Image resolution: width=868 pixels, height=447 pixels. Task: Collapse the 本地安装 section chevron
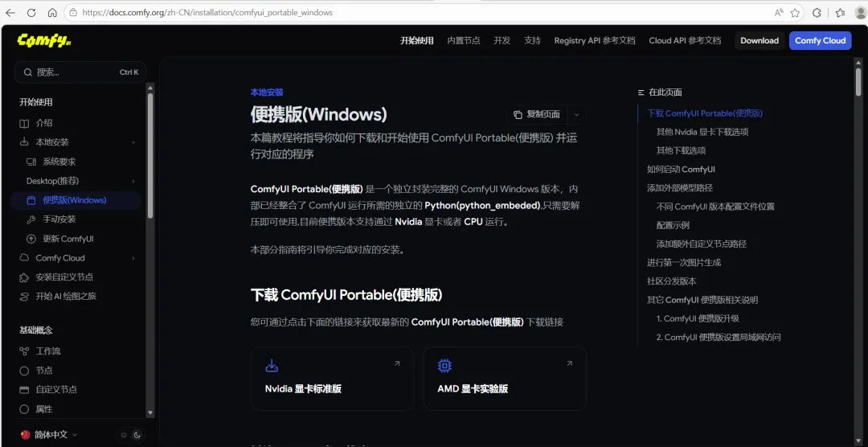tap(133, 142)
